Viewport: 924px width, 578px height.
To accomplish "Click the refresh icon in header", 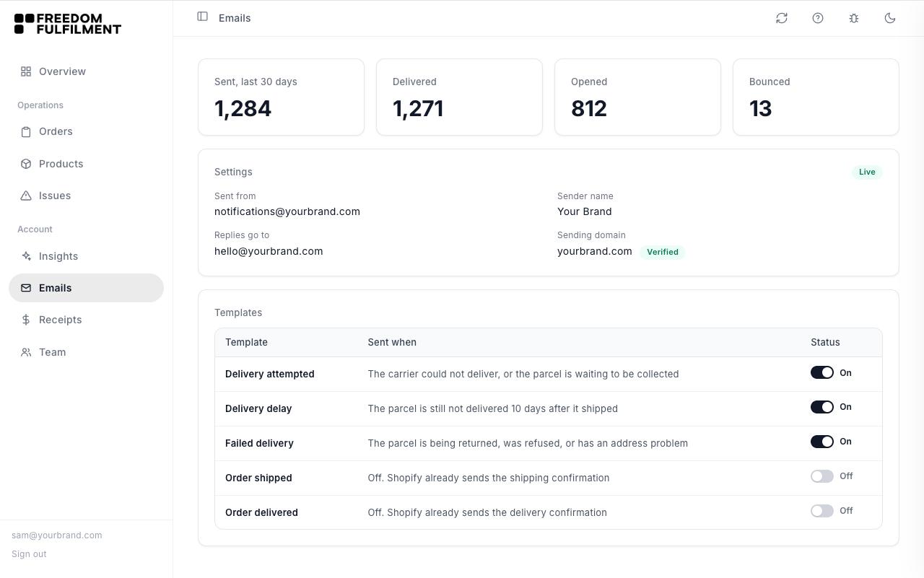I will (782, 18).
